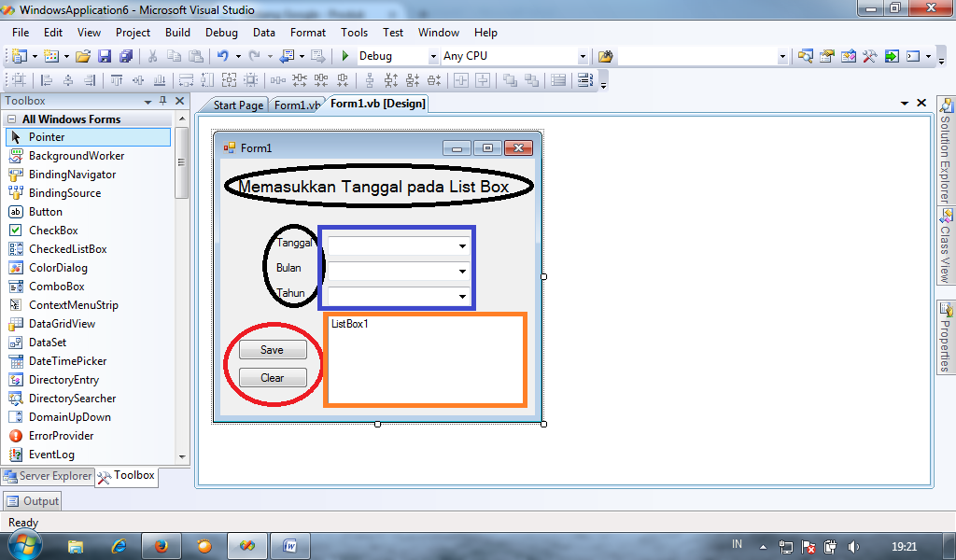
Task: Switch to the Form1.vb code tab
Action: coord(296,105)
